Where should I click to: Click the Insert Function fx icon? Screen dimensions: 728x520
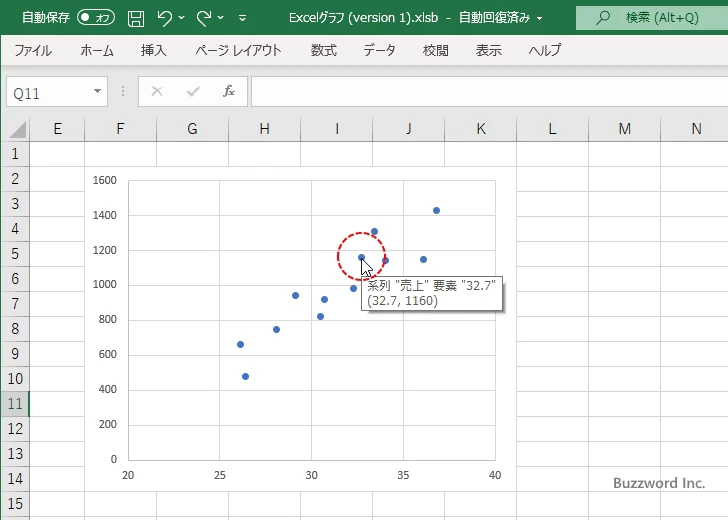pos(229,91)
